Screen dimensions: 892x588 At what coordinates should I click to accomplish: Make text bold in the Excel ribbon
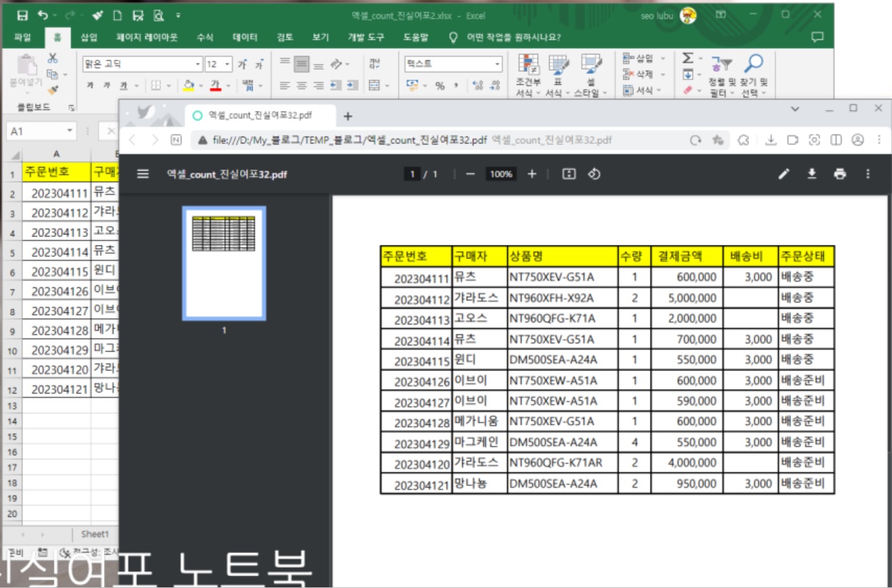click(90, 86)
